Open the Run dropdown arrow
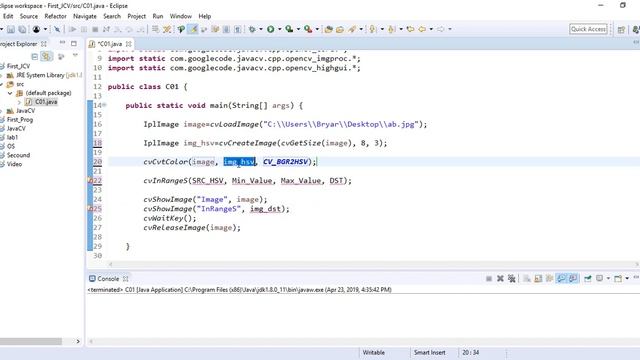This screenshot has height=360, width=640. (x=280, y=29)
